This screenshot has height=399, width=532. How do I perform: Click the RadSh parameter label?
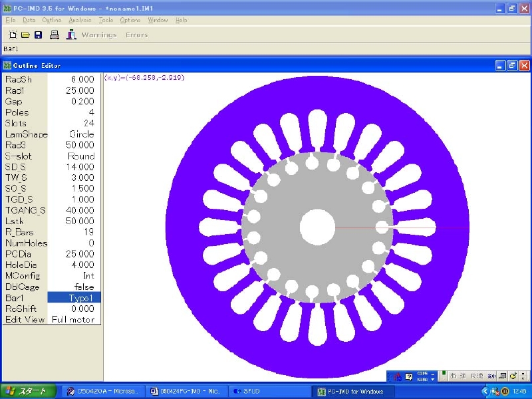tap(19, 79)
